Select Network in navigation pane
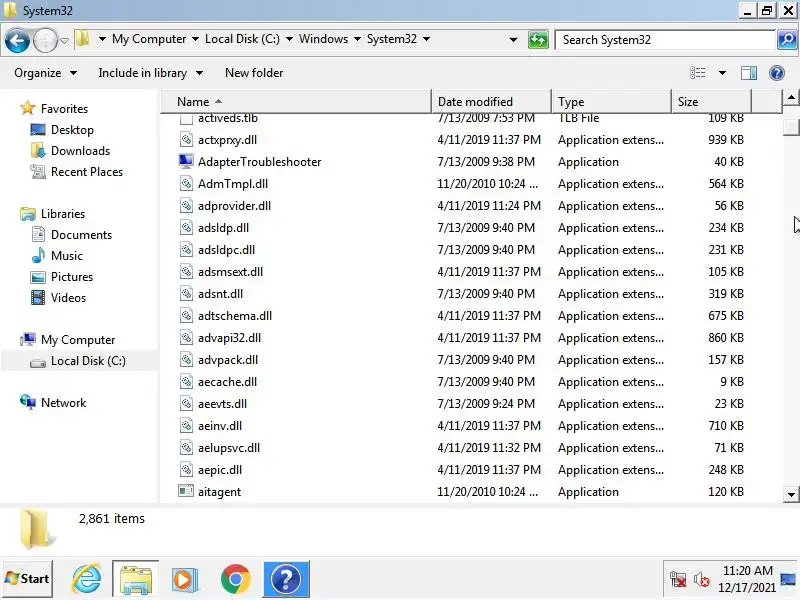The image size is (800, 600). click(x=63, y=403)
